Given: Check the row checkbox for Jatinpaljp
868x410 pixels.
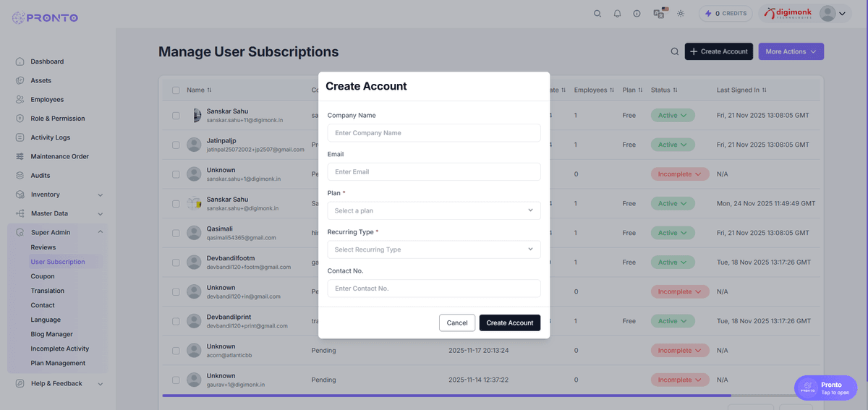Looking at the screenshot, I should [176, 145].
